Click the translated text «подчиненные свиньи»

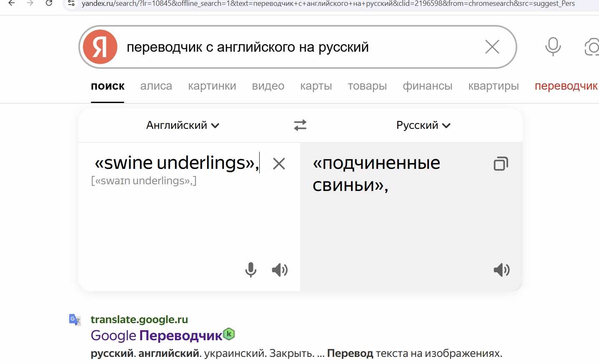[x=376, y=174]
